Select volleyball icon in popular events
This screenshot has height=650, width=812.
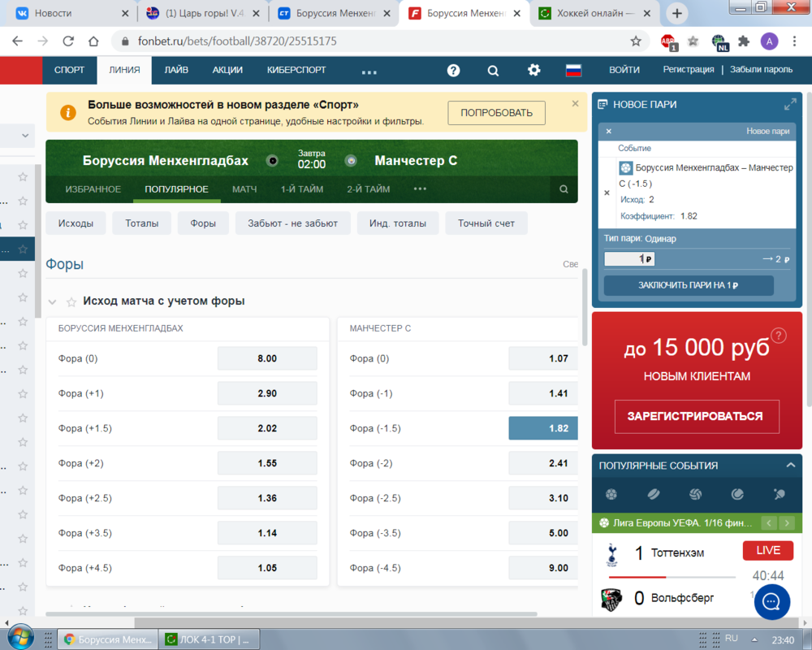pyautogui.click(x=696, y=495)
